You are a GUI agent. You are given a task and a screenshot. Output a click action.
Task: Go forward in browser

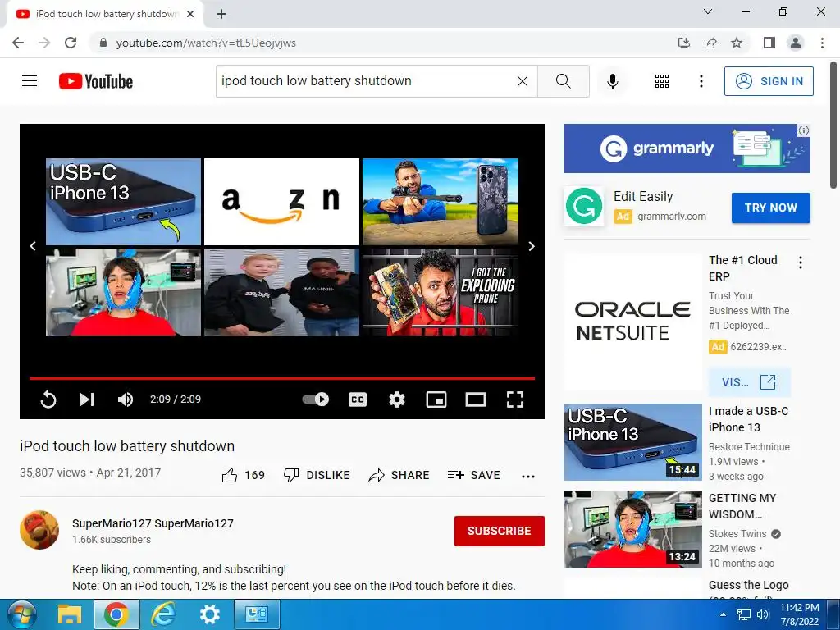coord(44,43)
